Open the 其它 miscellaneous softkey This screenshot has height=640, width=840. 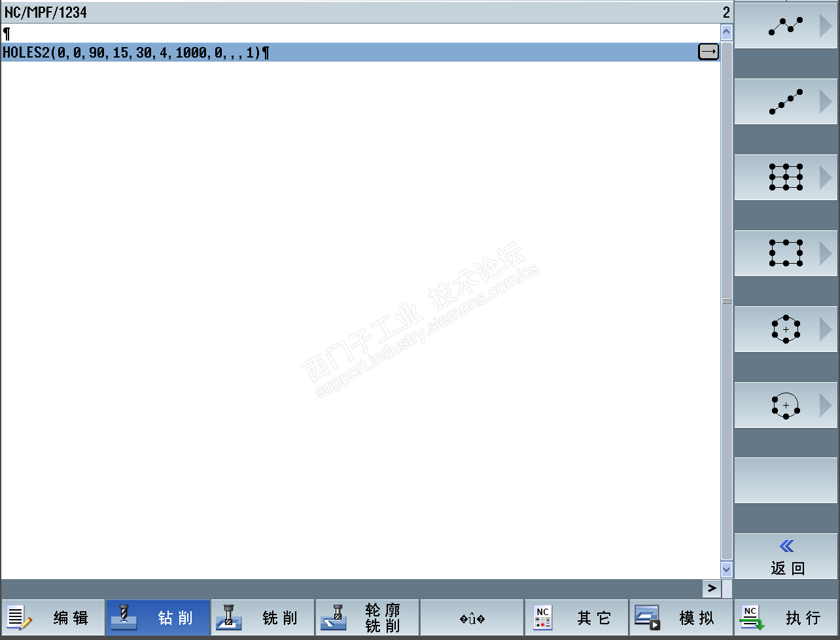[576, 618]
